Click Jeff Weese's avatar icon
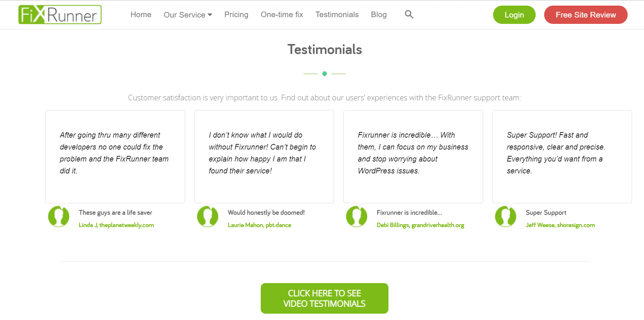Screen dimensions: 644x320 point(505,217)
